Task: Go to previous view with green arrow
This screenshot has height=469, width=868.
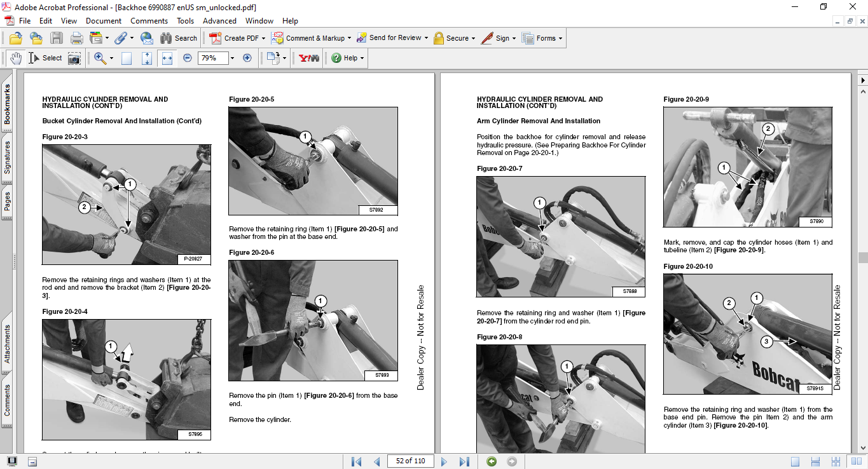Action: (x=492, y=461)
